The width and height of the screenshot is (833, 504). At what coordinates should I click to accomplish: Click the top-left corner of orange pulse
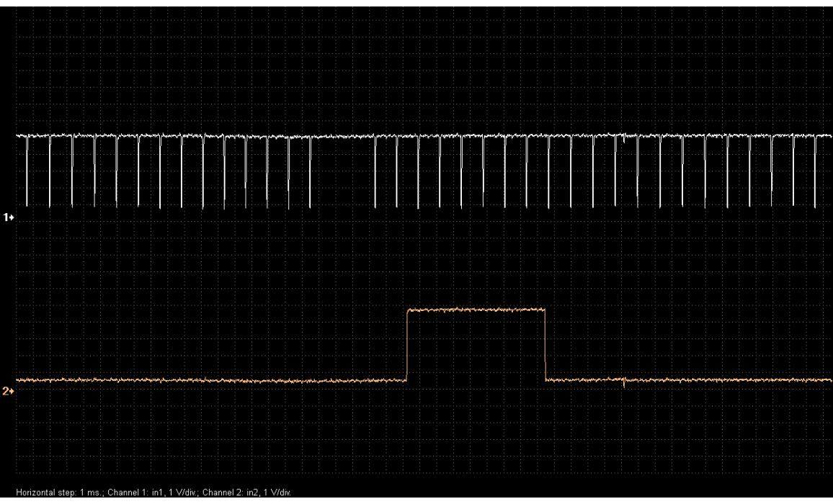coord(409,310)
